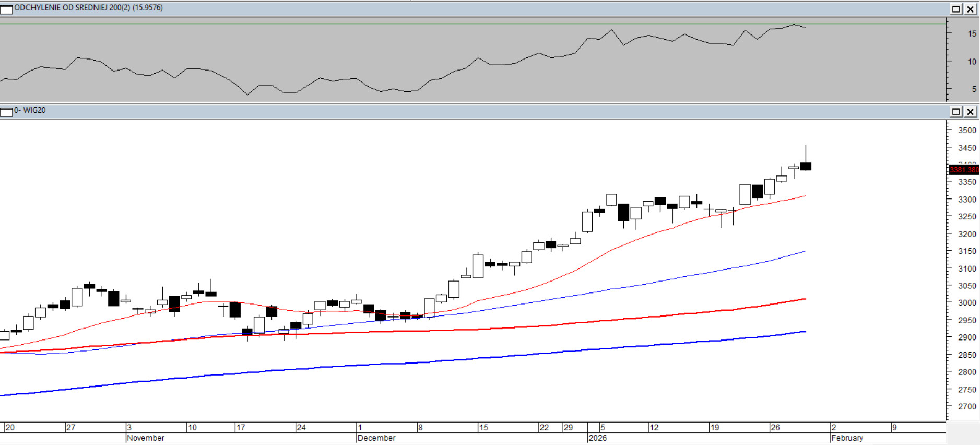Maximize the ODCHYLENIE indicator panel
Image resolution: width=980 pixels, height=445 pixels.
[956, 9]
